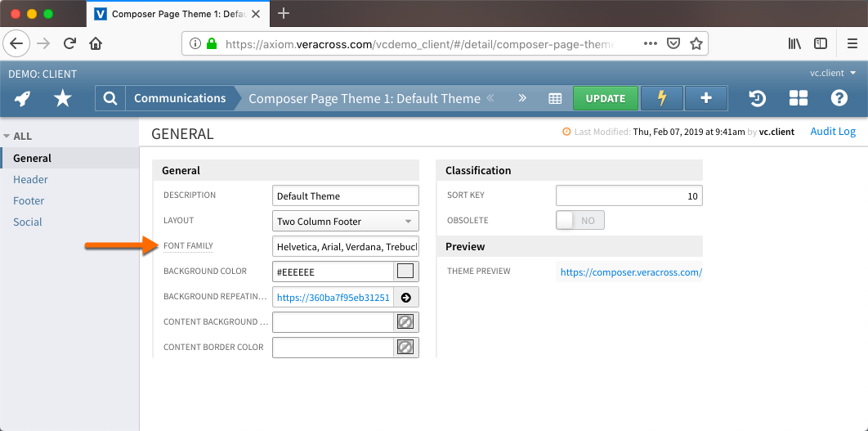
Task: Click the help question mark icon
Action: (x=839, y=98)
